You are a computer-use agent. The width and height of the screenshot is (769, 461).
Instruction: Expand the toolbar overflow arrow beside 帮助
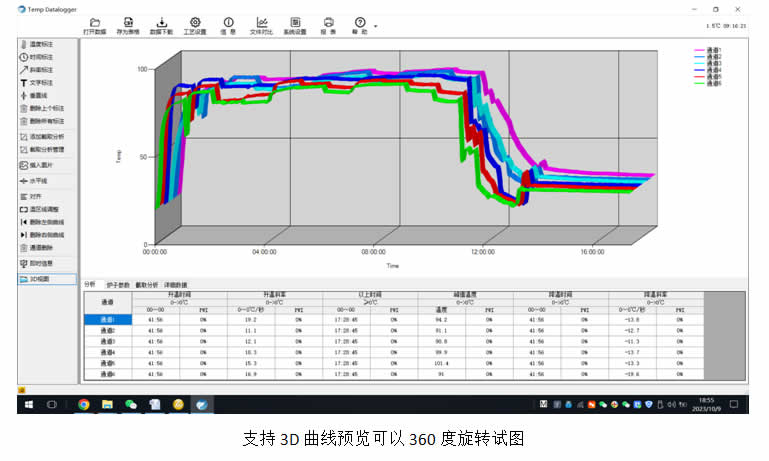click(x=376, y=26)
